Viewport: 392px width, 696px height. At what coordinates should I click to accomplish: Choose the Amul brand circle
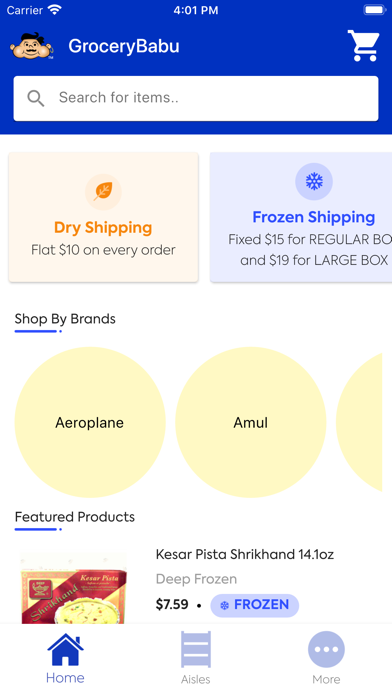[x=251, y=422]
